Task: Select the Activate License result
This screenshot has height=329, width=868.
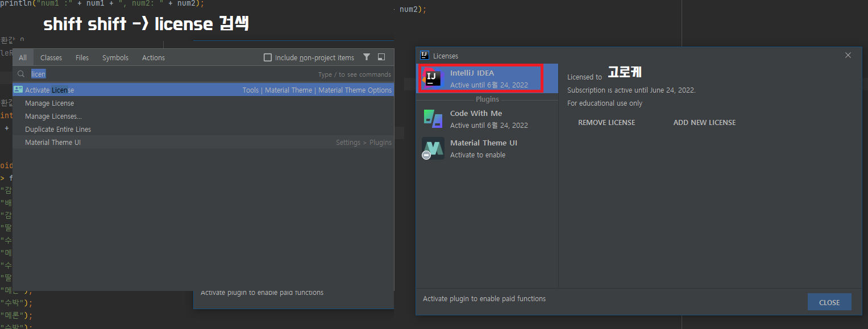Action: [203, 90]
